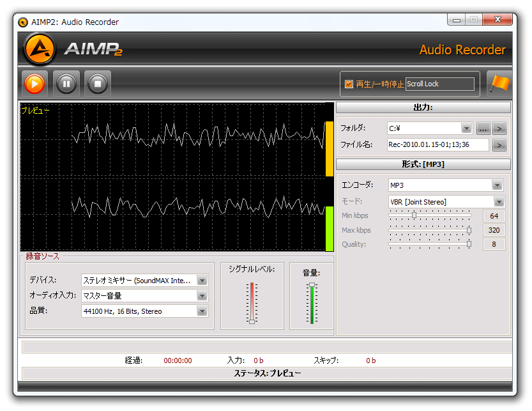Click the AIMP round logo icon

tap(40, 49)
